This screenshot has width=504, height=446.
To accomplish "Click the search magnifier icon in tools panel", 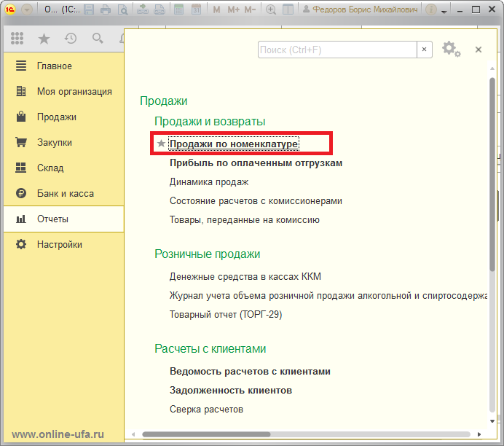I will pyautogui.click(x=98, y=39).
